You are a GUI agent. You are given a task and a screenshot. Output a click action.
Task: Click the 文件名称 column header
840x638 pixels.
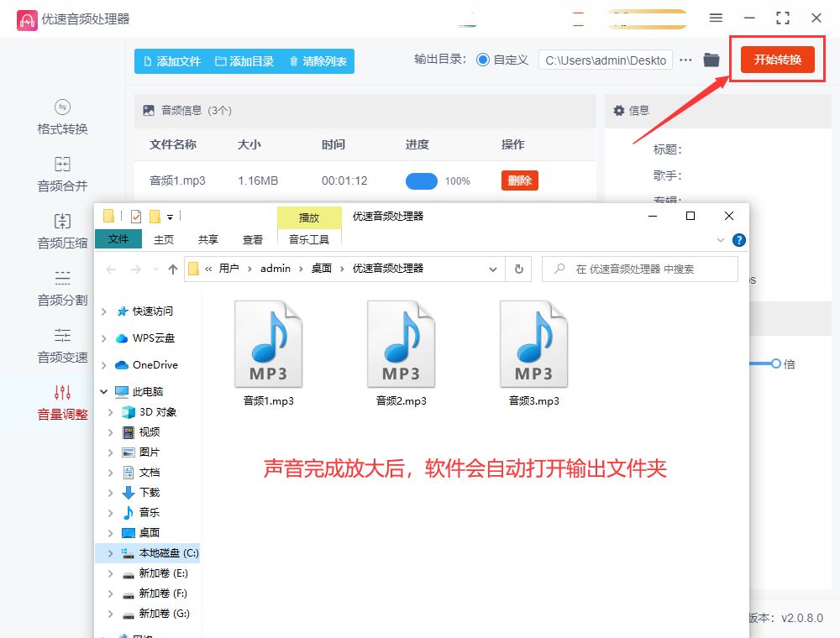coord(173,144)
